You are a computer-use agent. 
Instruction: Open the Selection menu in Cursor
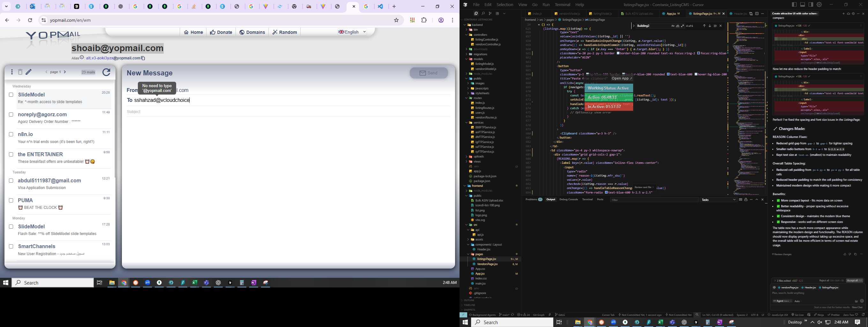coord(505,5)
